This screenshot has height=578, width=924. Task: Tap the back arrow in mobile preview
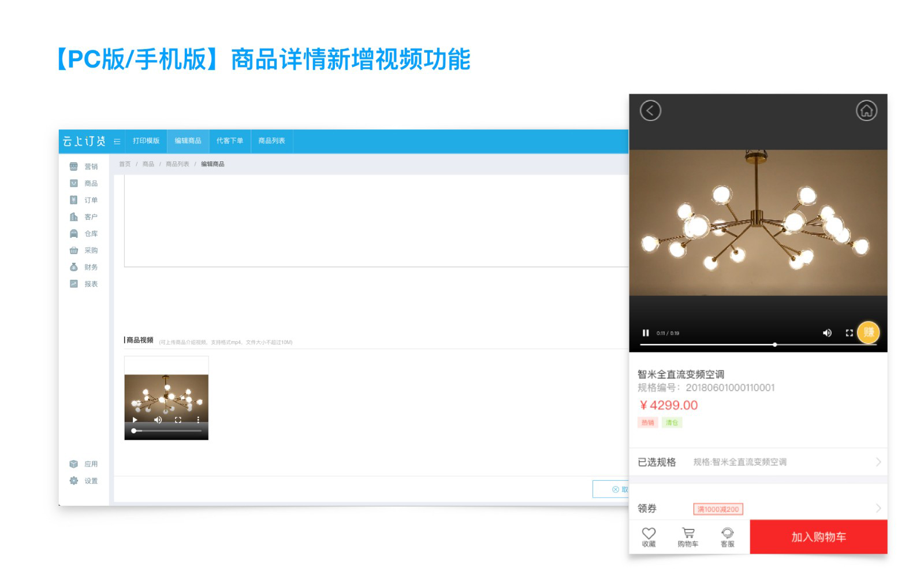pos(650,110)
